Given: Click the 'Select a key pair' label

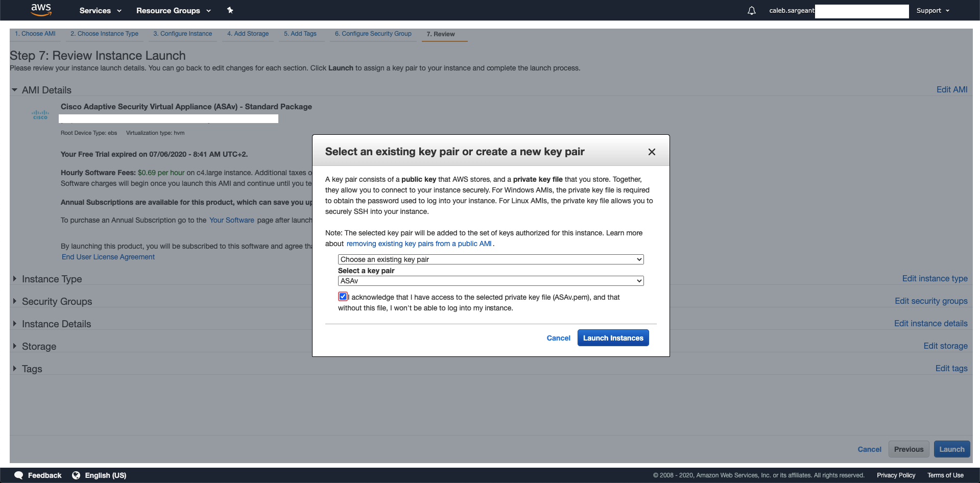Looking at the screenshot, I should point(366,271).
